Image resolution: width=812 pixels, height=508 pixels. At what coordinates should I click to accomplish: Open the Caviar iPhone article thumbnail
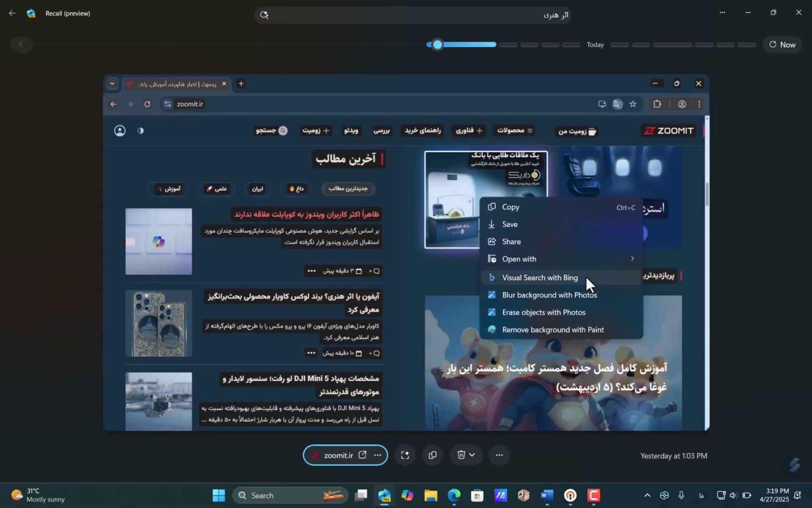point(159,323)
